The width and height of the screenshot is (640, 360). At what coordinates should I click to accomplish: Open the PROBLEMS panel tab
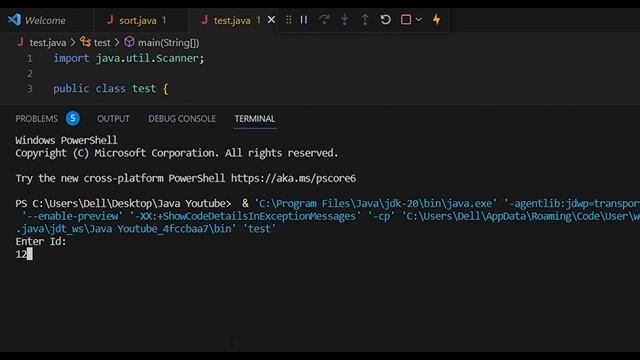pyautogui.click(x=37, y=119)
